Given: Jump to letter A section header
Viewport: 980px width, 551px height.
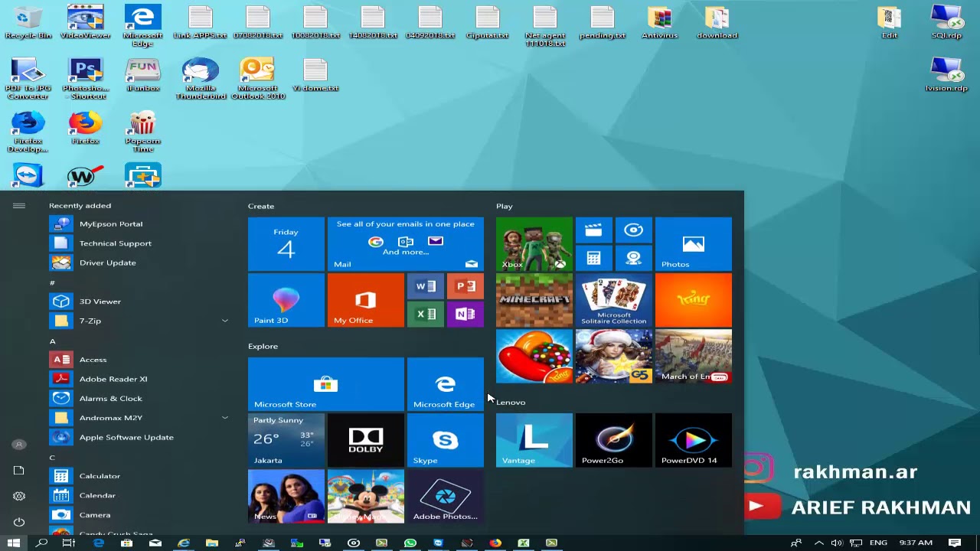Looking at the screenshot, I should click(x=52, y=341).
